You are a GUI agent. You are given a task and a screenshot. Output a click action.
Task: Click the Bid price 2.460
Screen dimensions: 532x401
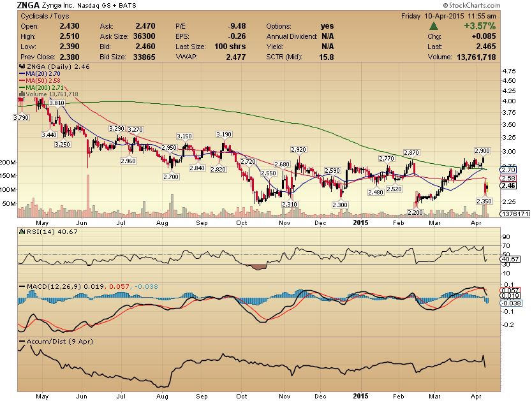point(145,47)
